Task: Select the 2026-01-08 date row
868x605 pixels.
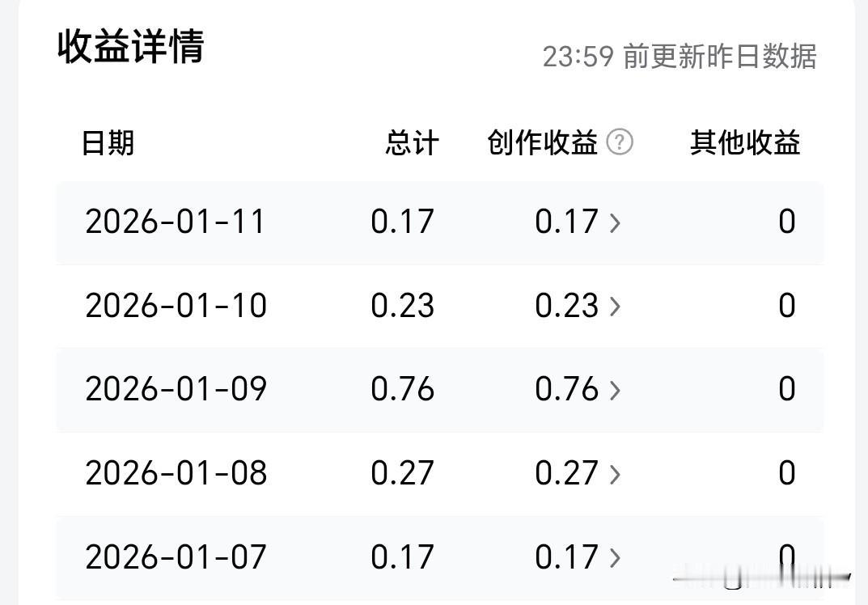Action: pos(439,474)
